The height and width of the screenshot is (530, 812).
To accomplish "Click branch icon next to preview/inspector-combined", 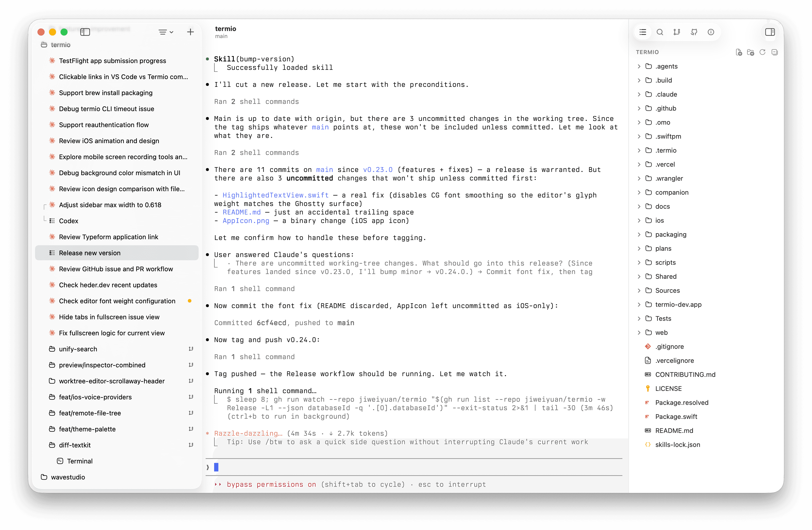I will point(191,365).
